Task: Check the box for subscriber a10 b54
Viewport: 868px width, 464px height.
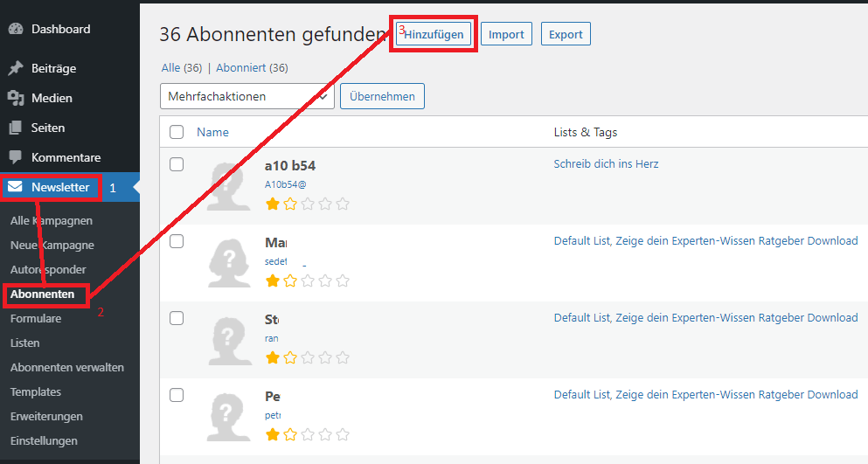Action: [x=177, y=164]
